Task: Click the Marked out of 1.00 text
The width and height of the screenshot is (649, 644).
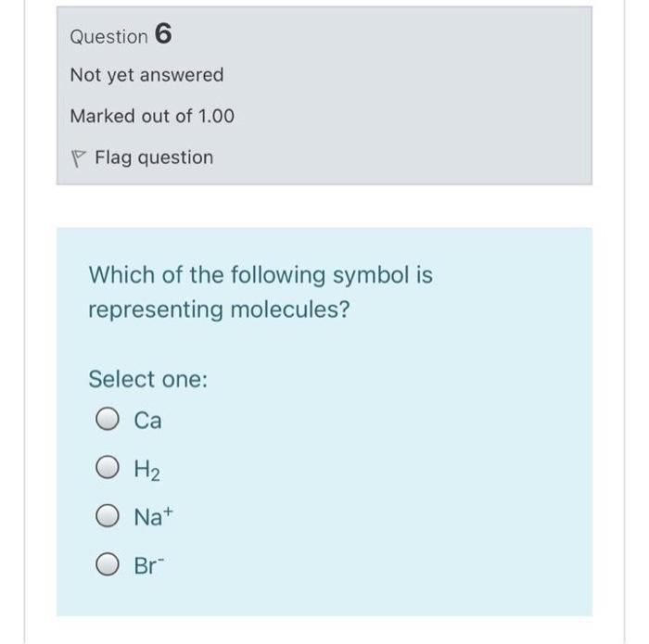Action: [152, 116]
